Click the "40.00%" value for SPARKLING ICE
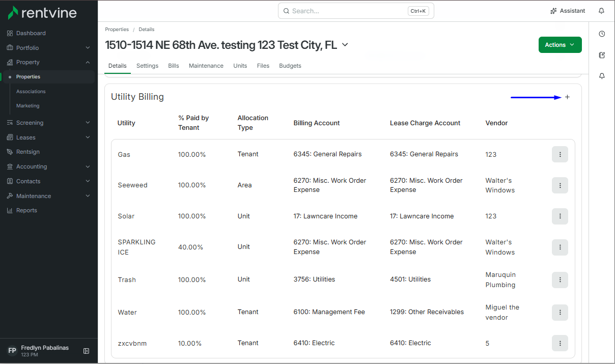The image size is (615, 364). (190, 247)
